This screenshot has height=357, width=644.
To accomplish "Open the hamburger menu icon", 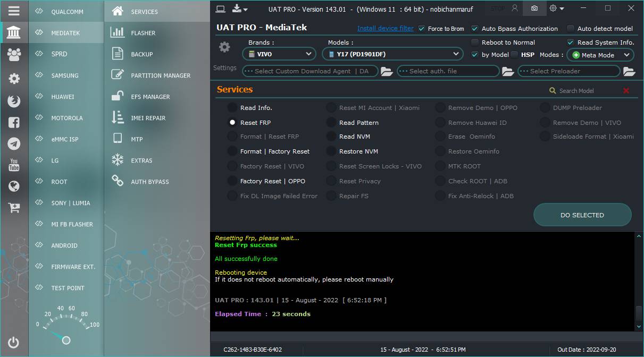I will (x=14, y=11).
